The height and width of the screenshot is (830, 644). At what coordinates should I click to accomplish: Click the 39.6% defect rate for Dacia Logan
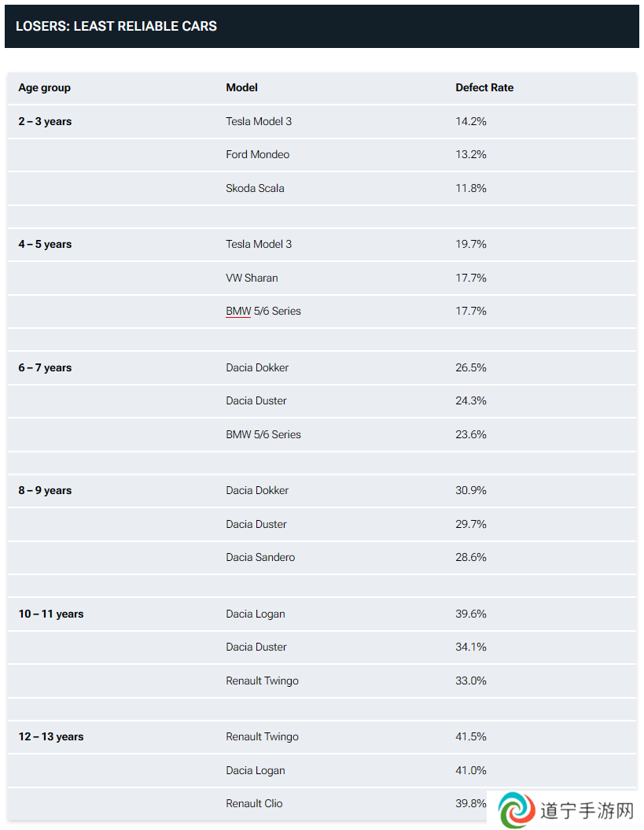[x=471, y=614]
